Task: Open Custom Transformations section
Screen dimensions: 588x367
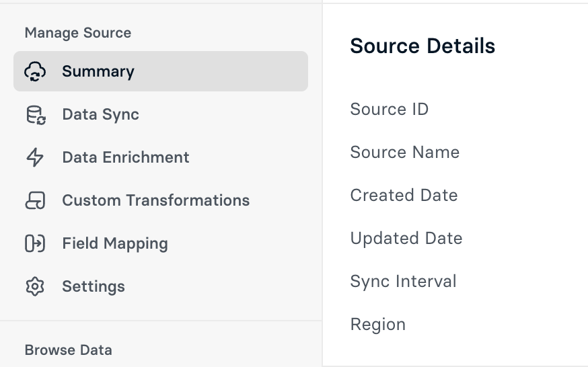Action: pyautogui.click(x=155, y=200)
